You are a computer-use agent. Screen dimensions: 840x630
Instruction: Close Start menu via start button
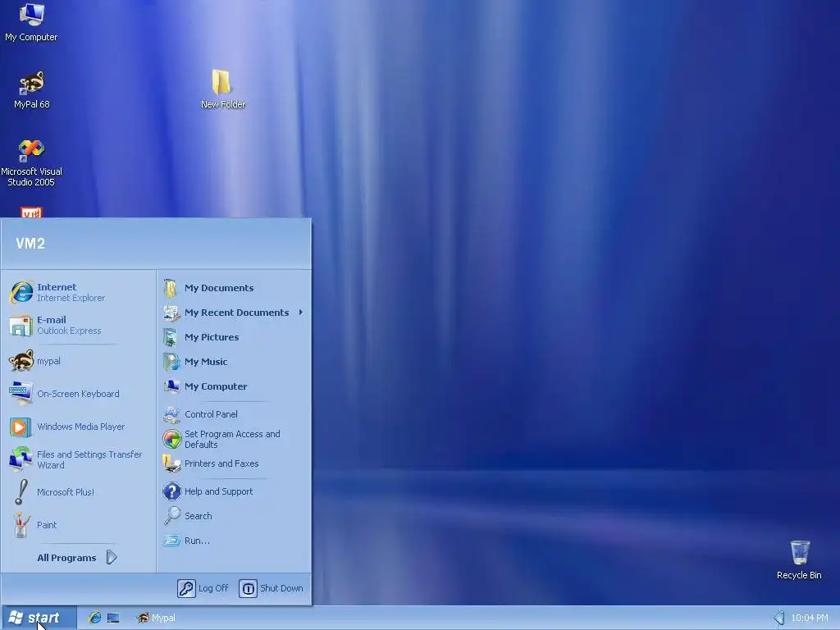39,618
